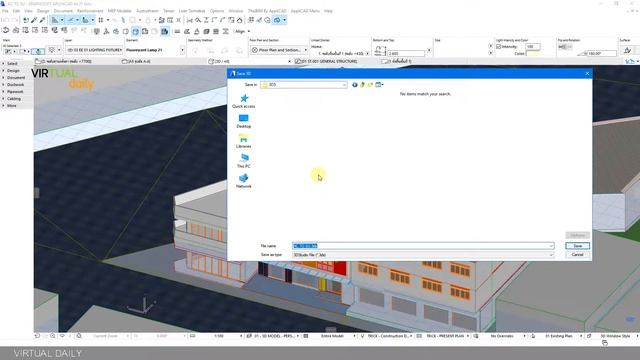Go back to previous folder in Save dialog
The height and width of the screenshot is (360, 640).
tap(355, 84)
